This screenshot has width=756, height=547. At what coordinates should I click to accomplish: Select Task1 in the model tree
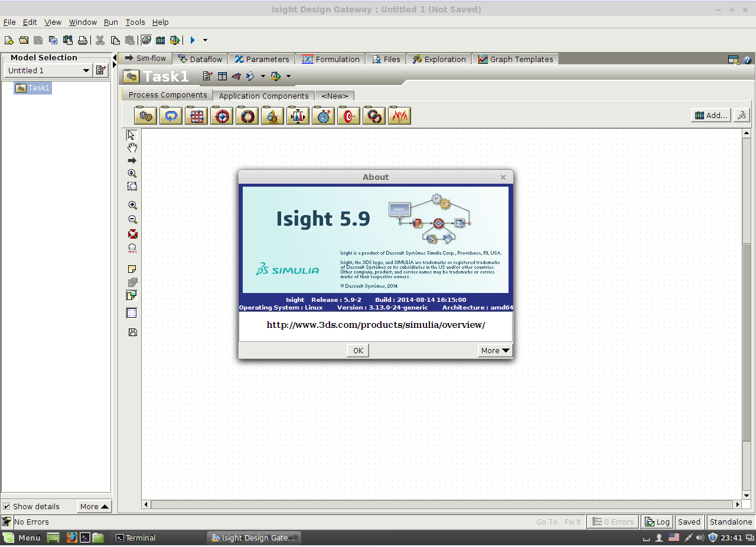coord(33,88)
